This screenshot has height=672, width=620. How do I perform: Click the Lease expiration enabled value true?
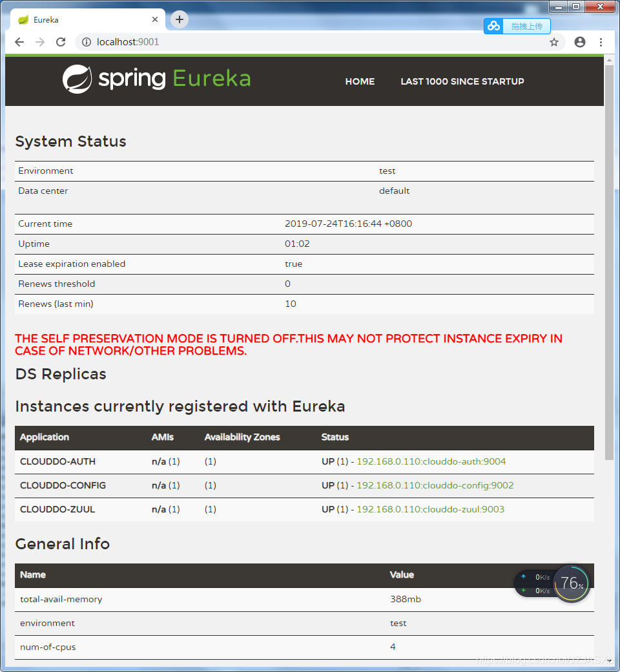click(293, 264)
